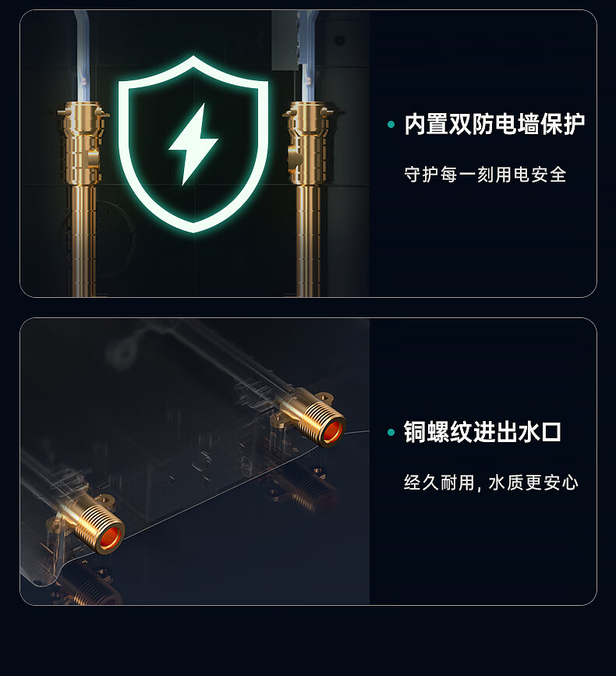Screen dimensions: 616x676
Task: Click the glowing shield icon
Action: (x=193, y=144)
